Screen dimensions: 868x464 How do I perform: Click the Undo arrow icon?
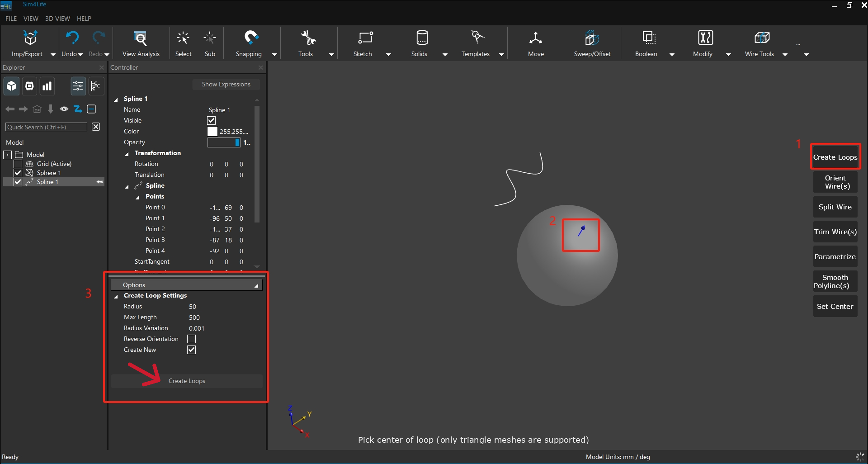72,38
